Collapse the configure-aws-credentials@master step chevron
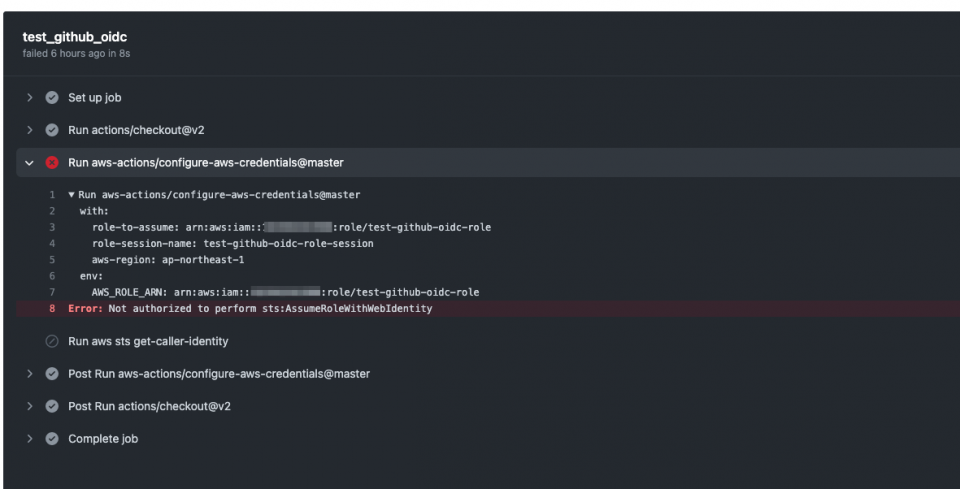This screenshot has height=489, width=960. 29,163
